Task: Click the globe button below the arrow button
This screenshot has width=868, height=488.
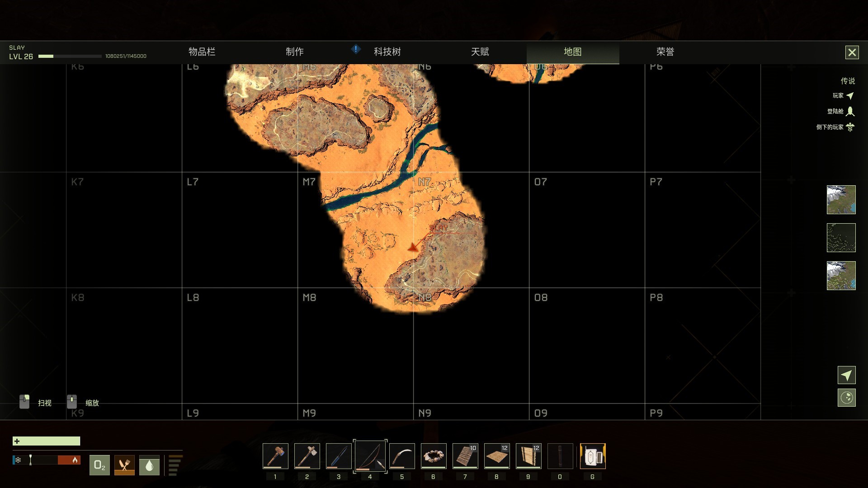Action: pos(847,398)
